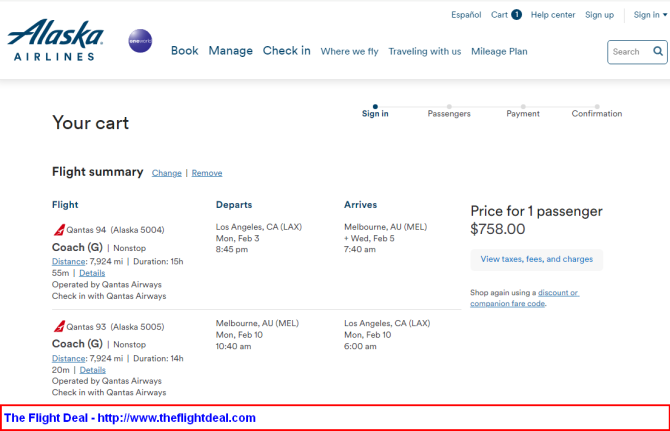This screenshot has width=670, height=431.
Task: Open Traveling with us menu
Action: pos(425,52)
